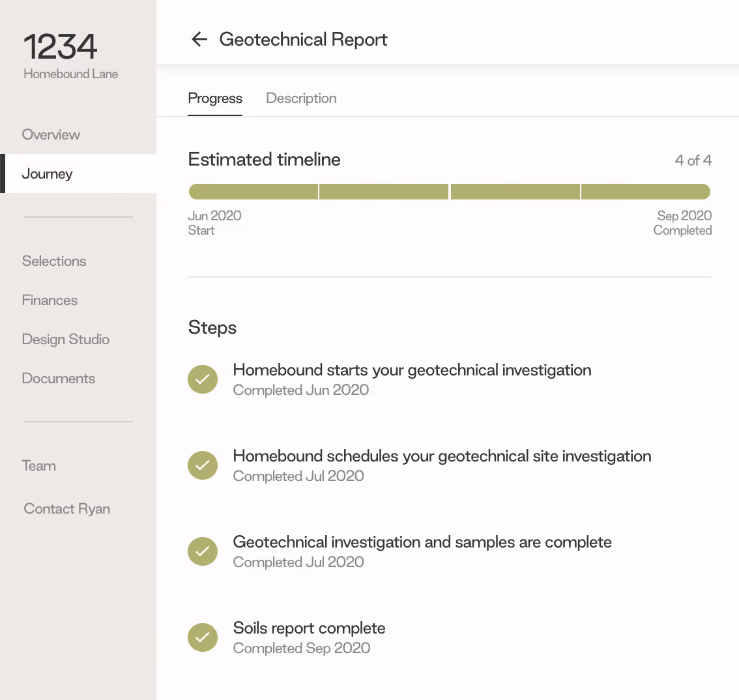Click checkmark icon for investigation and samples complete

point(203,551)
